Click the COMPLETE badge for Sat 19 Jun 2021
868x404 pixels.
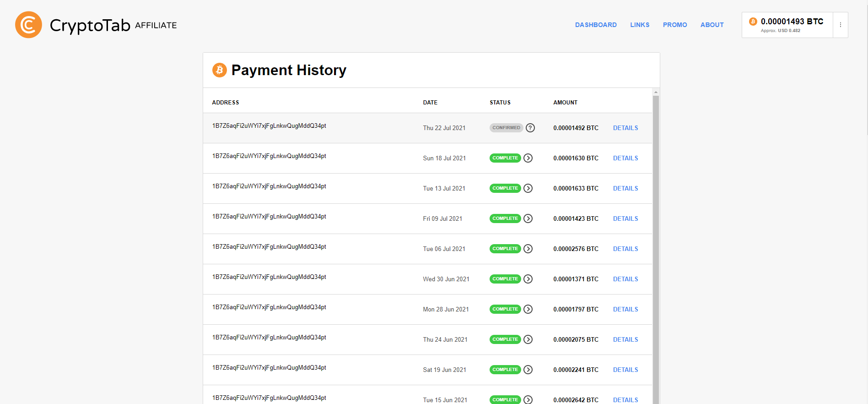(x=505, y=370)
